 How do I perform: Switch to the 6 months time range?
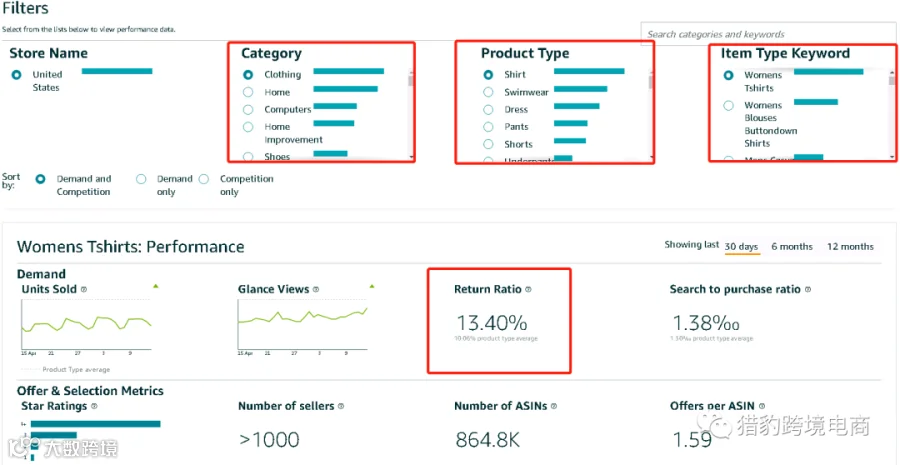tap(792, 246)
